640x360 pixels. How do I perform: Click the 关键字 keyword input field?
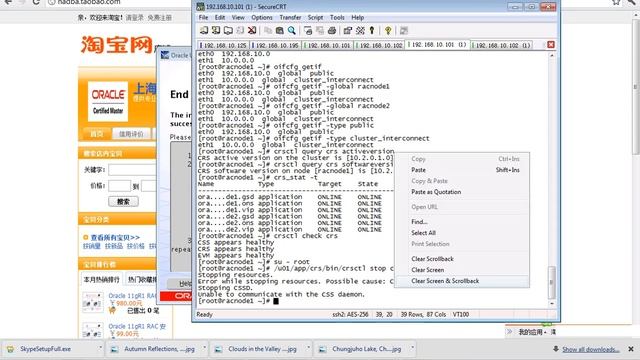132,170
